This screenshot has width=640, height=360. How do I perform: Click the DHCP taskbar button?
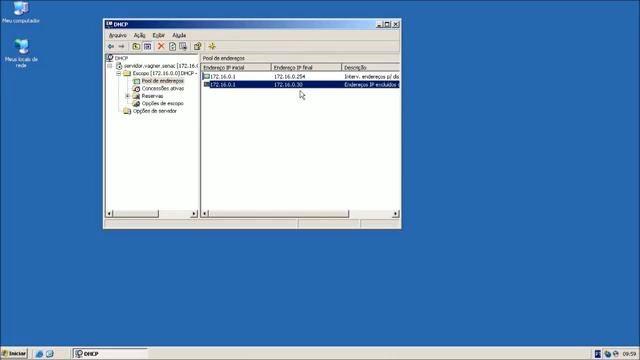pyautogui.click(x=110, y=354)
